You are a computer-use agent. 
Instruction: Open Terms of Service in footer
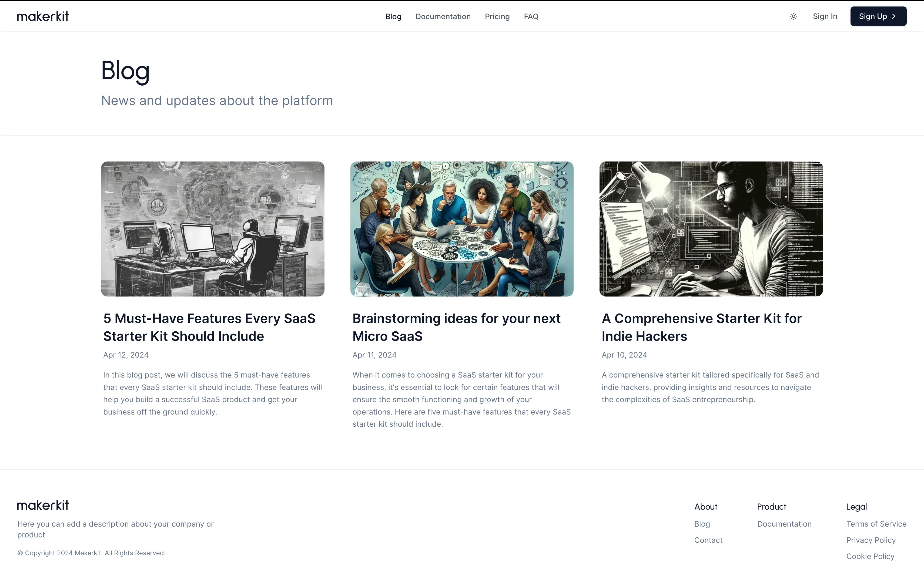click(876, 524)
